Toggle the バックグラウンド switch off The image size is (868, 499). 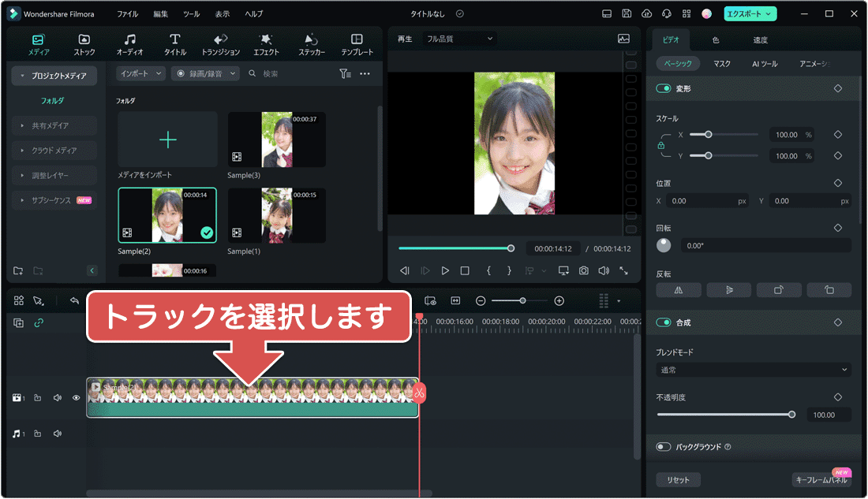coord(663,446)
